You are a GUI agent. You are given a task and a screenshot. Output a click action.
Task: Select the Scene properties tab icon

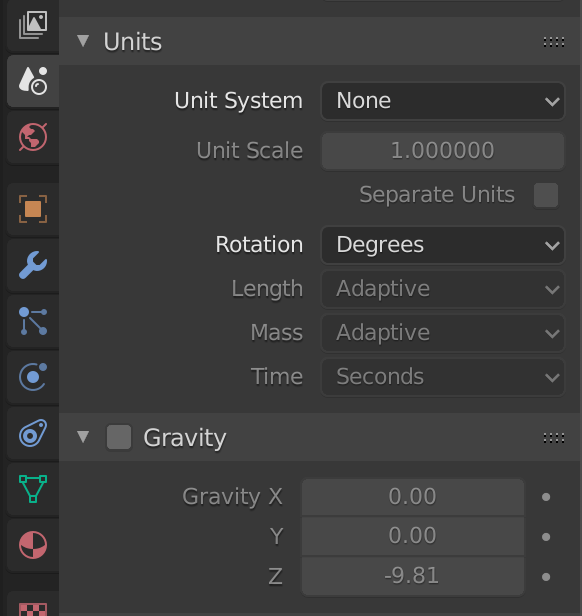[x=33, y=81]
